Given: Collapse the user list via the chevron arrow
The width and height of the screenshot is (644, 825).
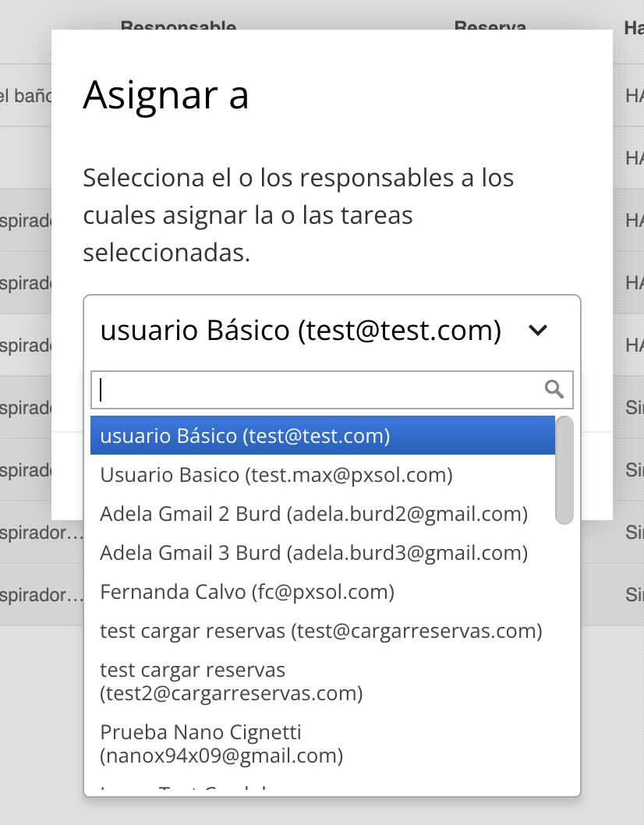Looking at the screenshot, I should coord(537,331).
